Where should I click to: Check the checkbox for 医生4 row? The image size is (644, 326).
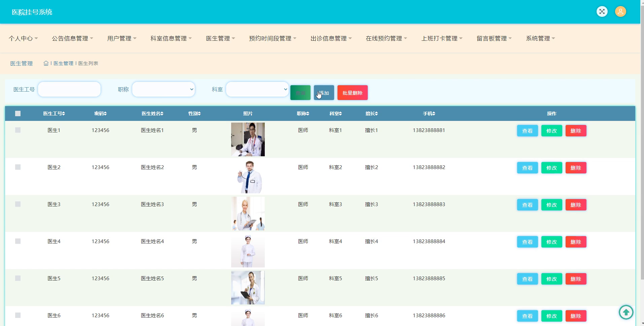18,241
